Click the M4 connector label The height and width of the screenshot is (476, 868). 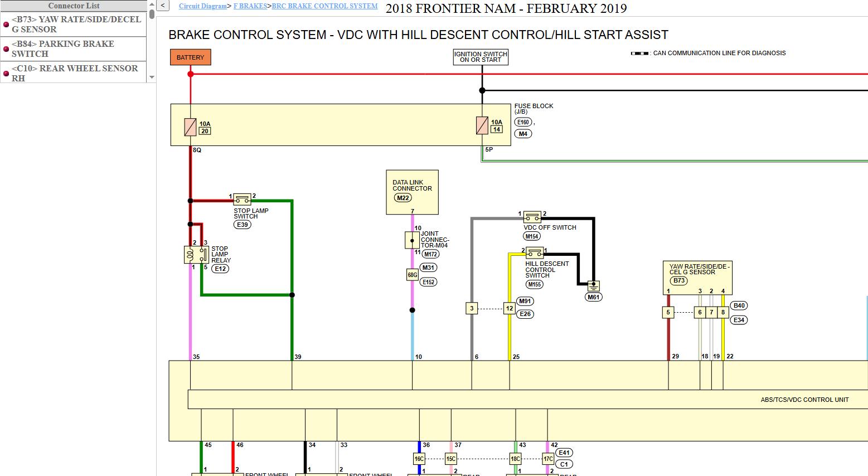click(x=523, y=134)
